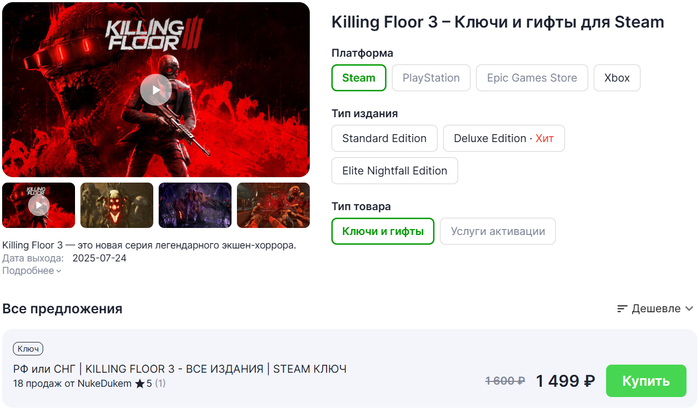Choose the Epic Games Store platform
Viewport: 700px width, 410px height.
[531, 78]
